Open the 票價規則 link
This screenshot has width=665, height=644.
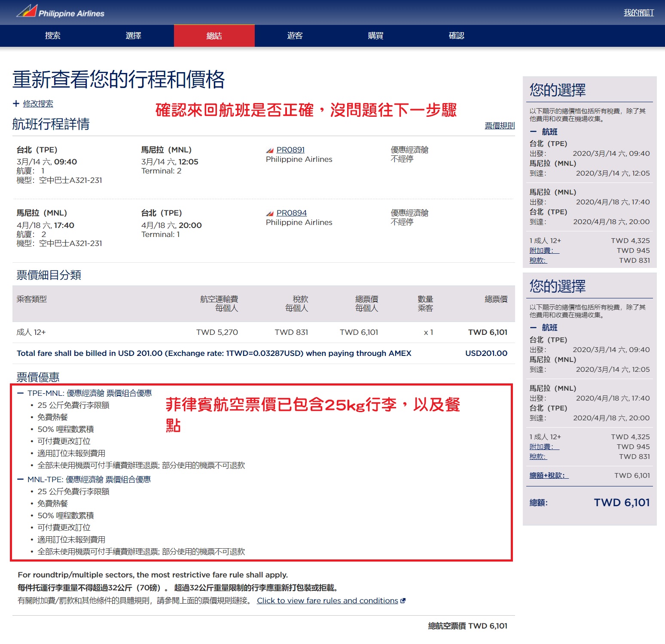pos(499,125)
